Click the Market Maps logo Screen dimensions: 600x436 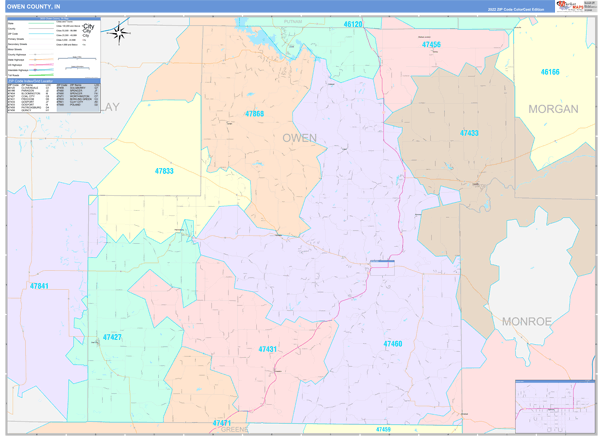(575, 6)
